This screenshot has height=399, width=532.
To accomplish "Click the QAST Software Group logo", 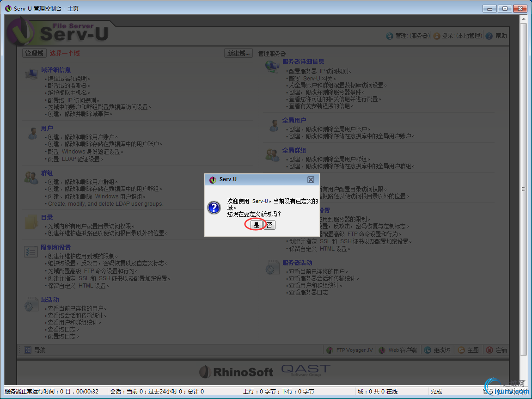I will pyautogui.click(x=306, y=370).
